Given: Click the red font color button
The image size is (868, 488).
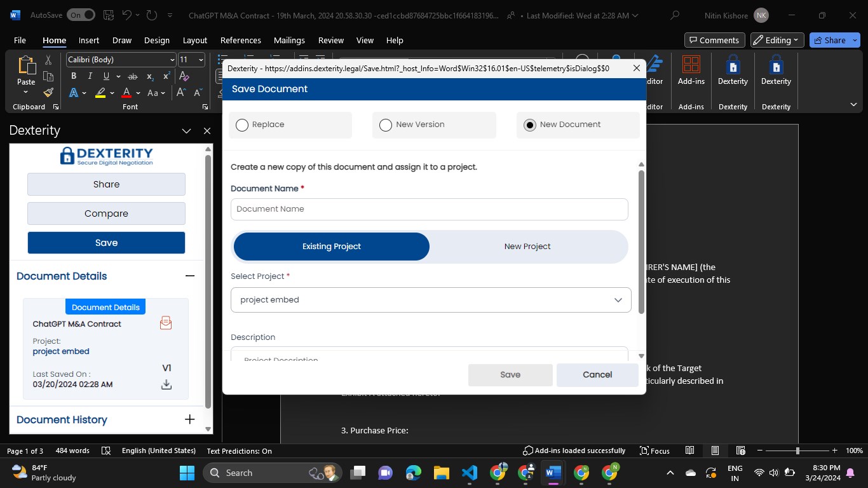Looking at the screenshot, I should pyautogui.click(x=126, y=93).
